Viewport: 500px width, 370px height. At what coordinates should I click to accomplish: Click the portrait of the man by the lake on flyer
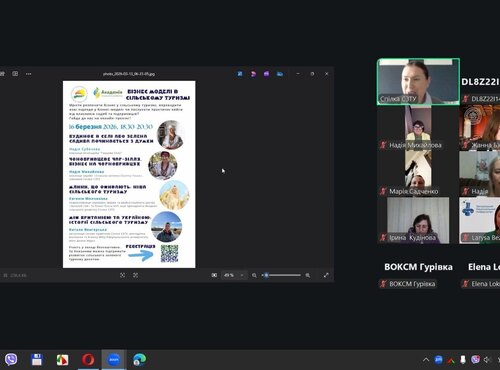166,226
